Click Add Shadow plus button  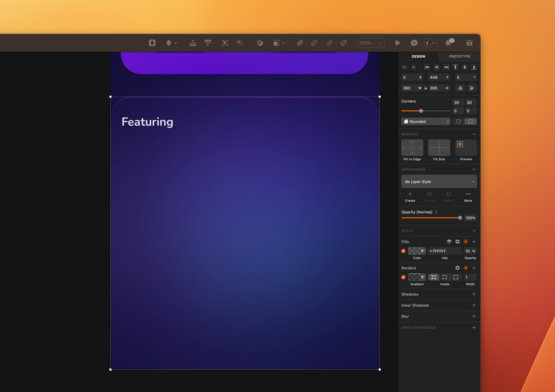point(474,294)
